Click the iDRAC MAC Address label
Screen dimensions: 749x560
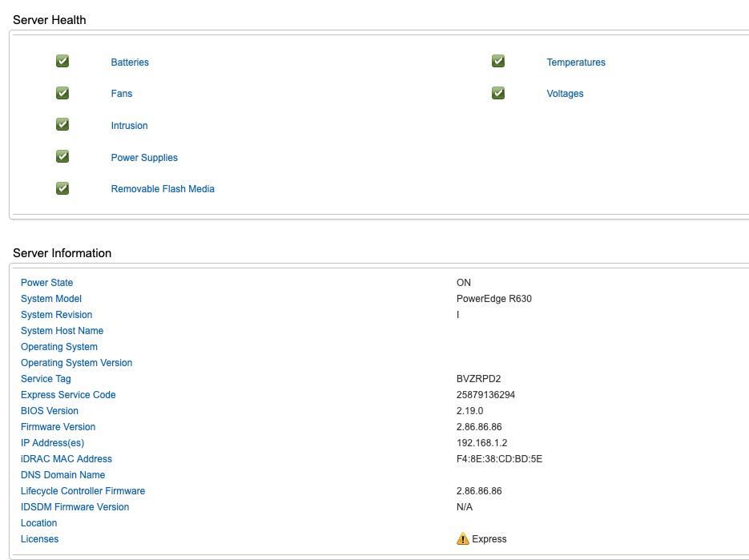tap(66, 459)
